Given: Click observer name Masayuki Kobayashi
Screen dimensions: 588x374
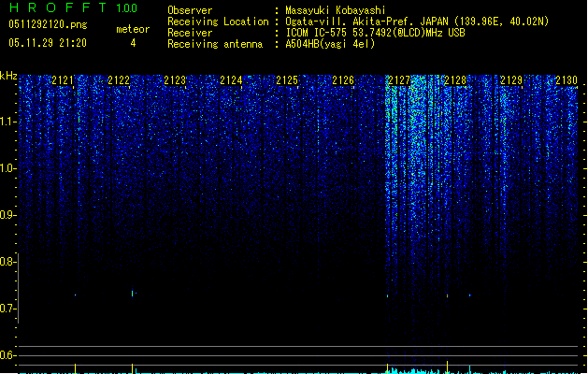Looking at the screenshot, I should pos(336,10).
